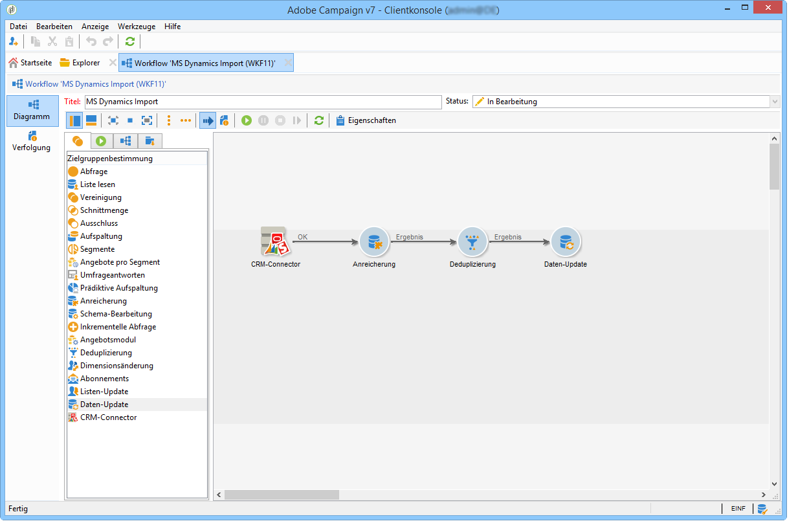Select the targeting activities palette tab
Image resolution: width=798 pixels, height=532 pixels.
pyautogui.click(x=78, y=141)
